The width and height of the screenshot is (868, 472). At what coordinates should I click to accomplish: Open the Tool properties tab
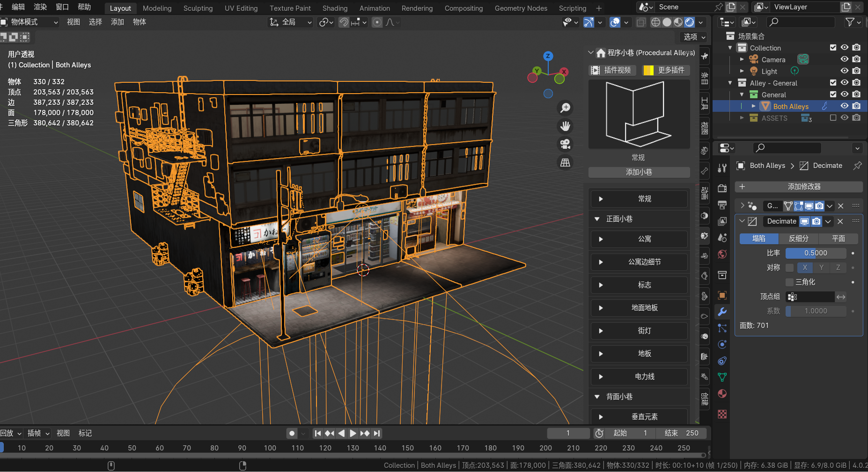point(722,168)
